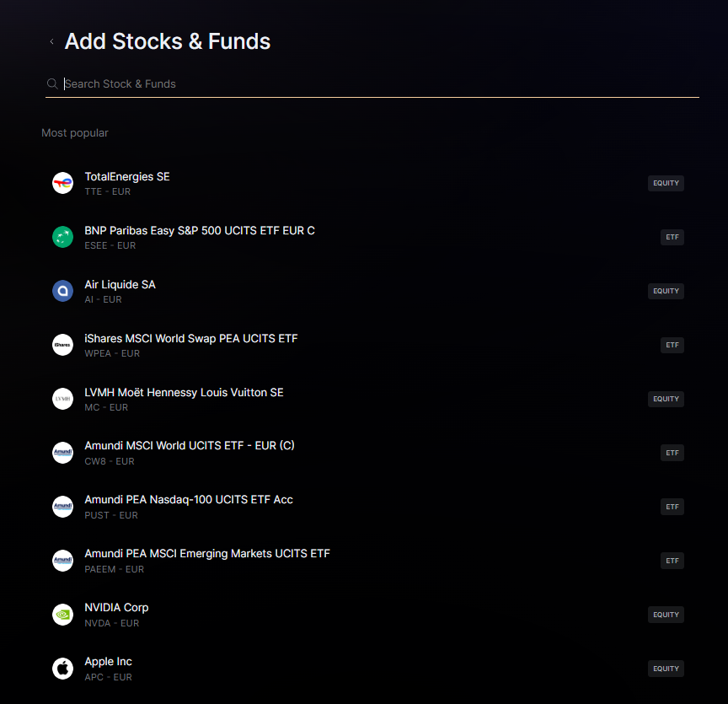The width and height of the screenshot is (728, 704).
Task: Click the search magnifier icon
Action: tap(52, 84)
